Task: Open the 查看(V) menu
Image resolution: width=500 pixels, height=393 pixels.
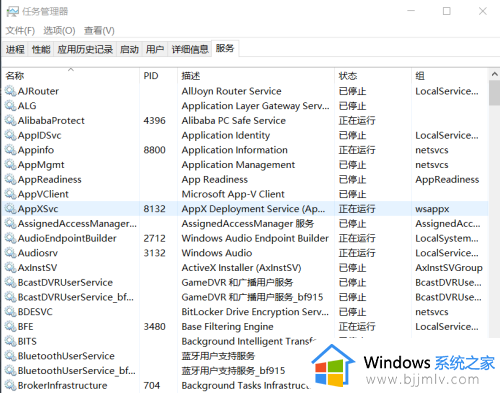Action: 99,31
